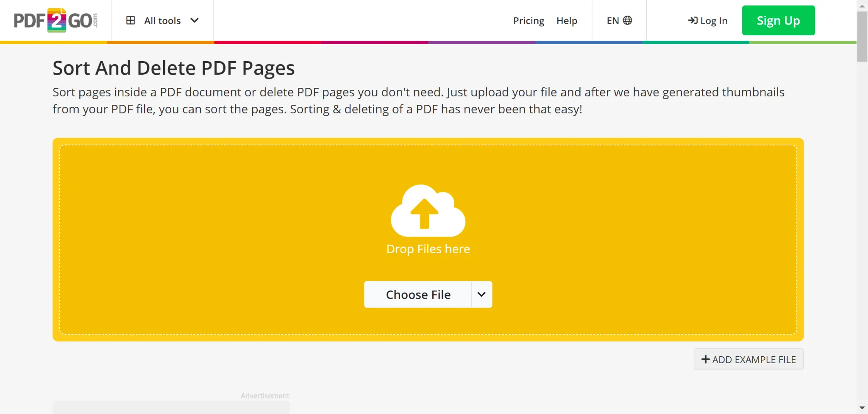Open the Pricing page
This screenshot has height=414, width=868.
529,20
